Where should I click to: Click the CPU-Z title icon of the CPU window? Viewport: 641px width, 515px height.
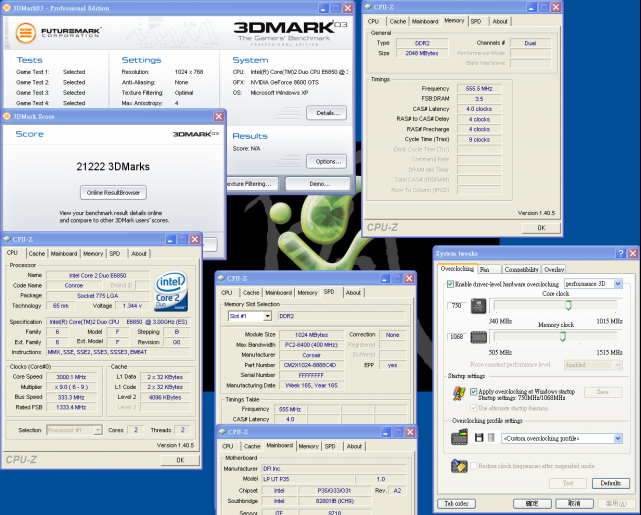[7, 239]
